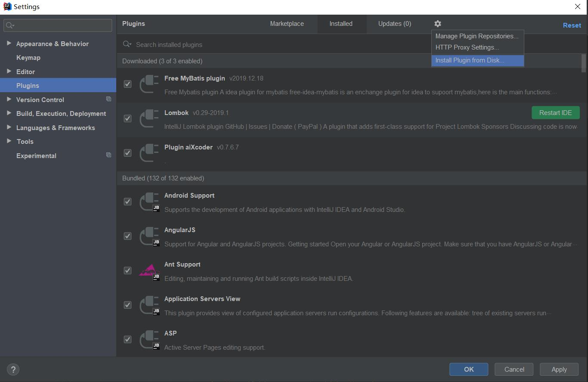This screenshot has width=588, height=382.
Task: Click the AngularJS plugin name
Action: tap(180, 230)
